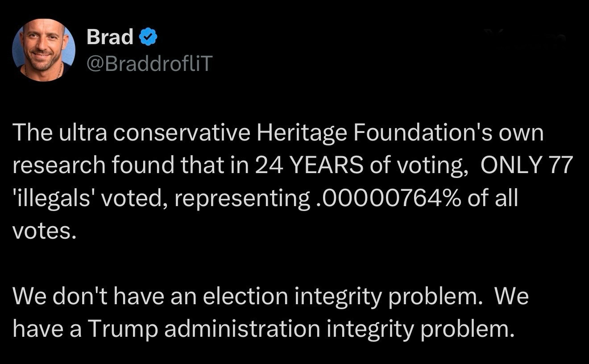Click the word 'illegals' in quotes

point(54,198)
